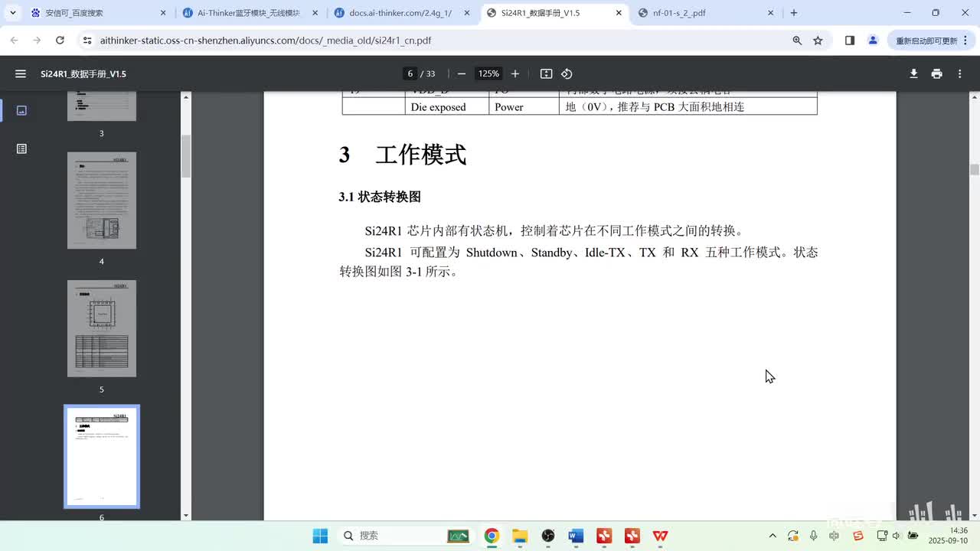Go forward in browser history
Viewport: 980px width, 551px height.
coord(37,41)
